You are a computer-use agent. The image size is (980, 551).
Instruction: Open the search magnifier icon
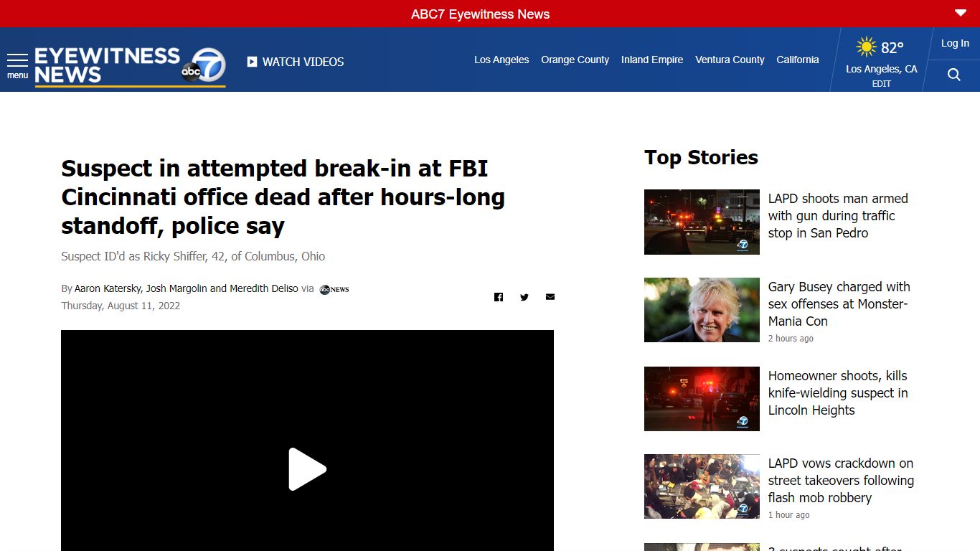(954, 75)
